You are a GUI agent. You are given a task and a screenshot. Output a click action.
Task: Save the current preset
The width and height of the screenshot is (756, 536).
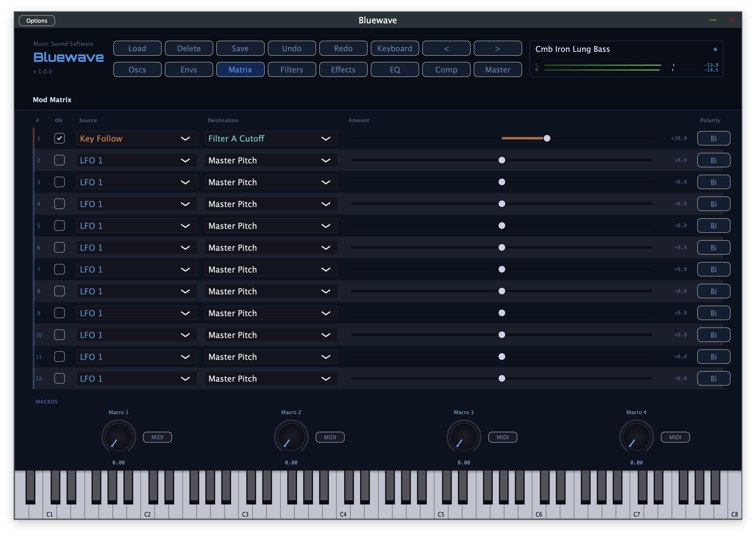240,49
